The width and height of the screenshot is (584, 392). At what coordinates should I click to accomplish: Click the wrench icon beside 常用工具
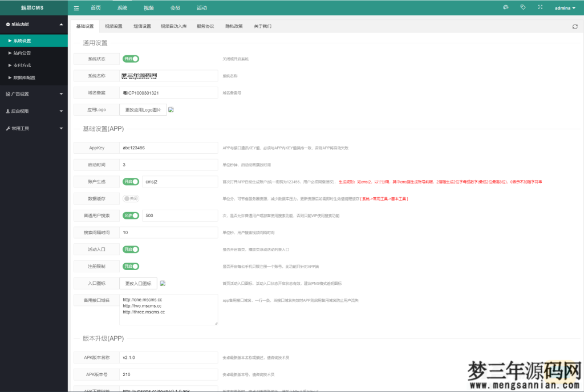9,128
